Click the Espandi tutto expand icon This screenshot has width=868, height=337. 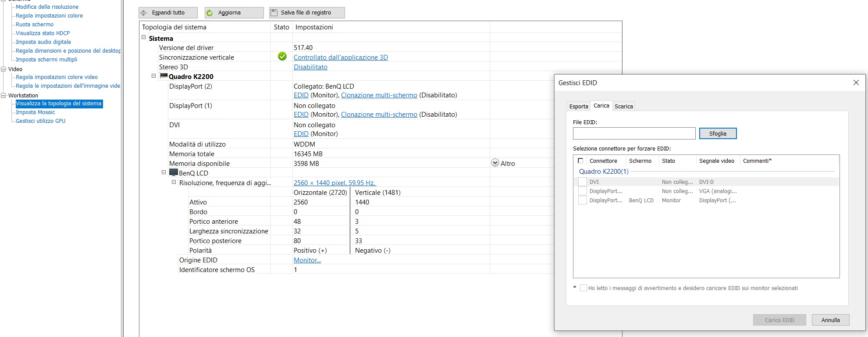[x=143, y=13]
